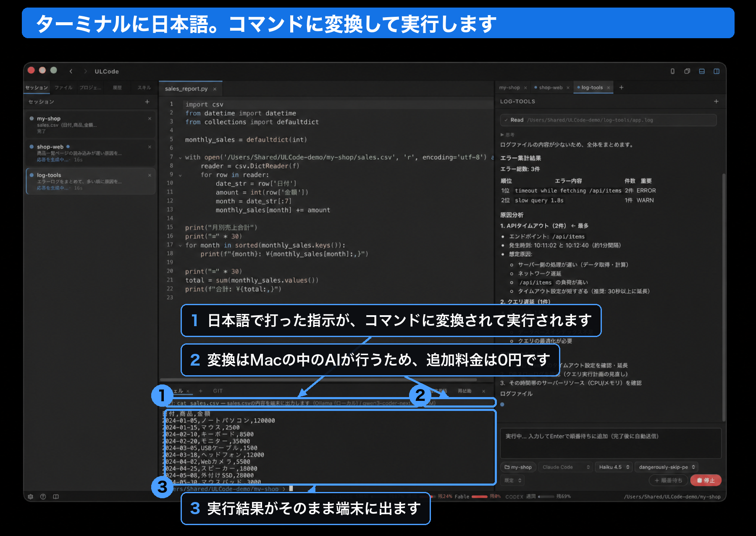Open the Claude Code agent dropdown
Screen dimensions: 756x536
pos(565,467)
